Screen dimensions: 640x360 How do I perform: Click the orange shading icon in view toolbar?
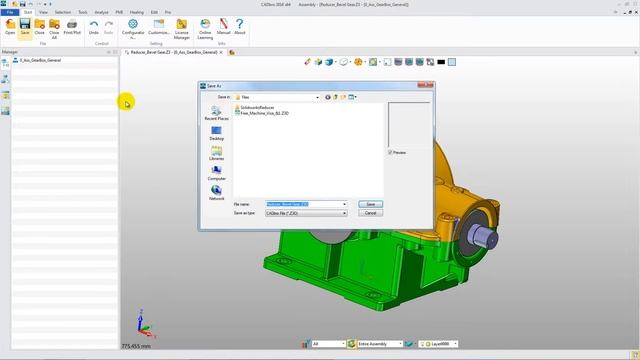tap(358, 62)
